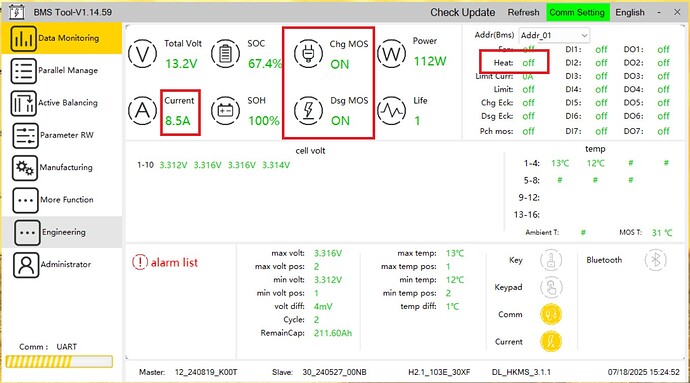690x383 pixels.
Task: Toggle the DO7 off status
Action: [663, 131]
